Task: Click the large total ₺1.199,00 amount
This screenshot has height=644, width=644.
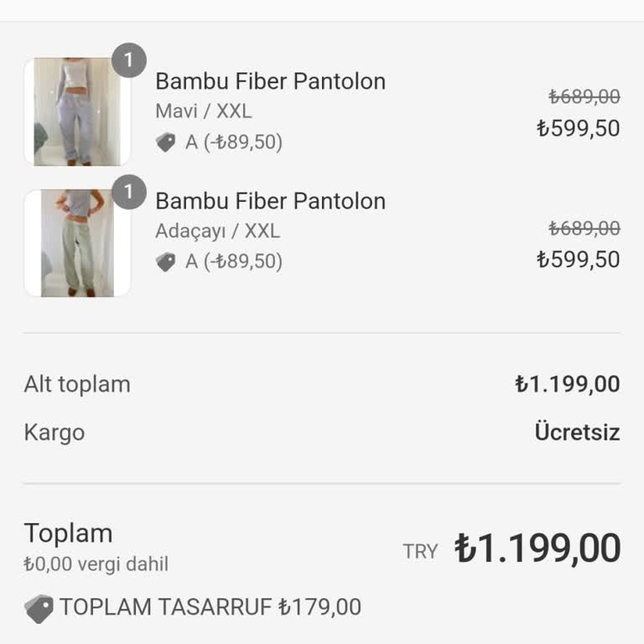Action: [x=538, y=549]
